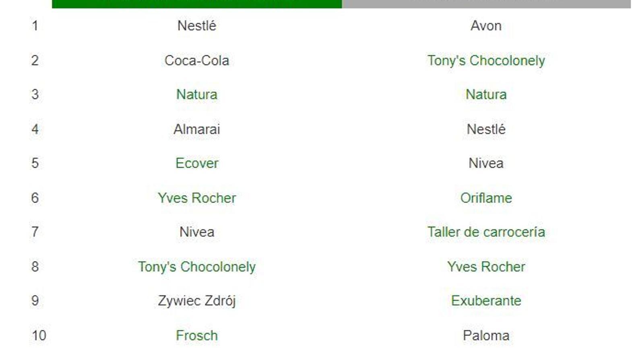The height and width of the screenshot is (362, 644).
Task: Click Nestlé in the rank 4 row
Action: coord(486,129)
